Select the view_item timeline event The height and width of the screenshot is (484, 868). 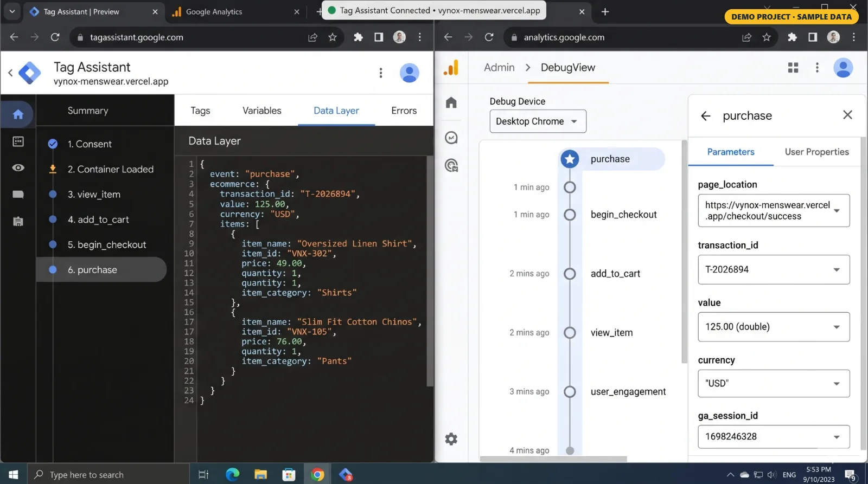[611, 333]
